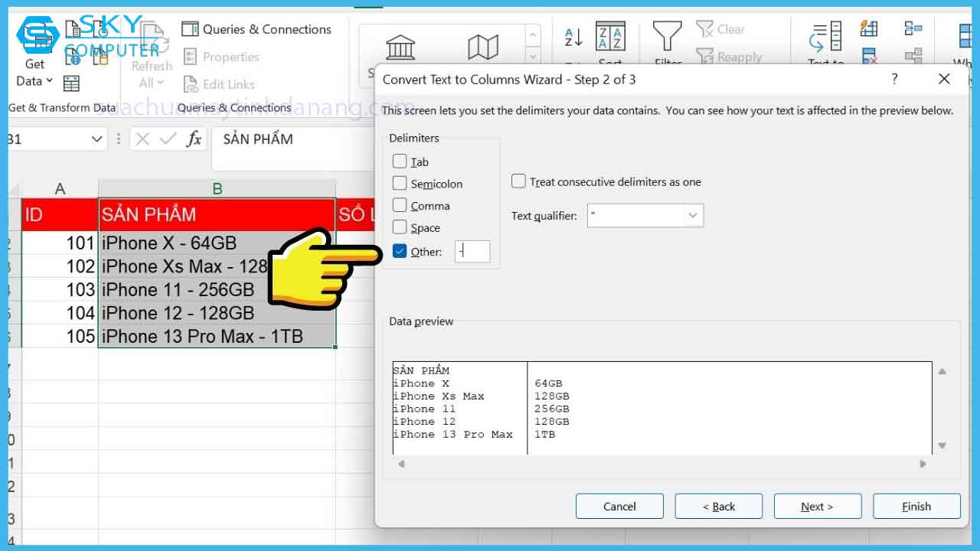Click the From Web icon
980x551 pixels.
coord(73,57)
